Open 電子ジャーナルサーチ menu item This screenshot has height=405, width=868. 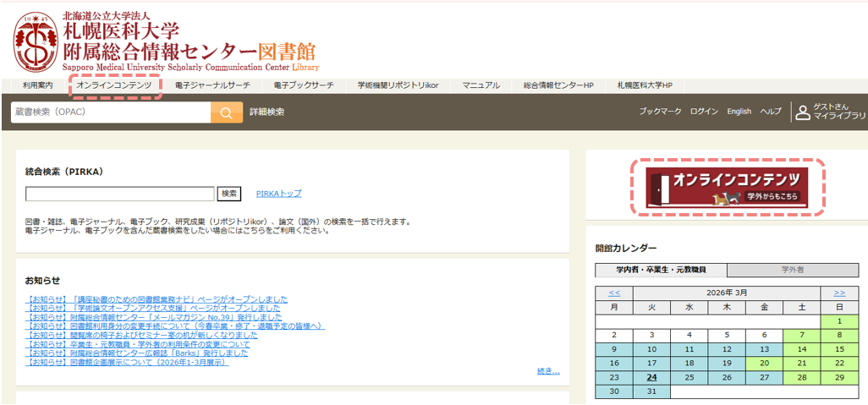point(212,85)
